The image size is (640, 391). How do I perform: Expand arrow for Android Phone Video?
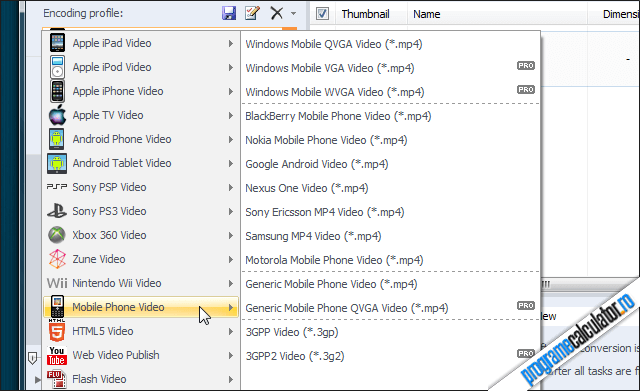[231, 139]
